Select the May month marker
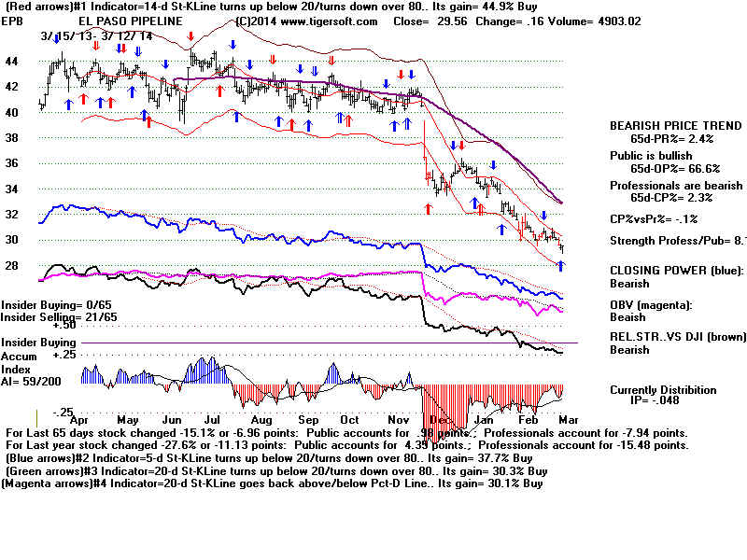 128,420
